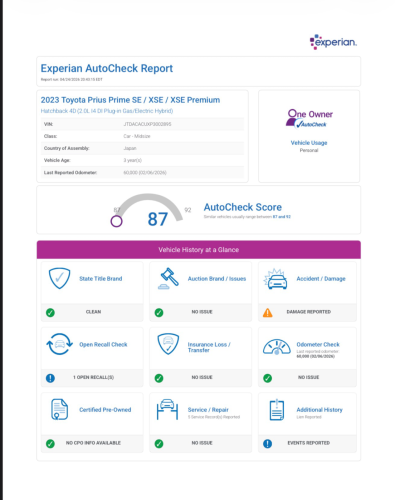Click the Experian AutoCheck Report title
This screenshot has width=395, height=500.
[x=107, y=68]
